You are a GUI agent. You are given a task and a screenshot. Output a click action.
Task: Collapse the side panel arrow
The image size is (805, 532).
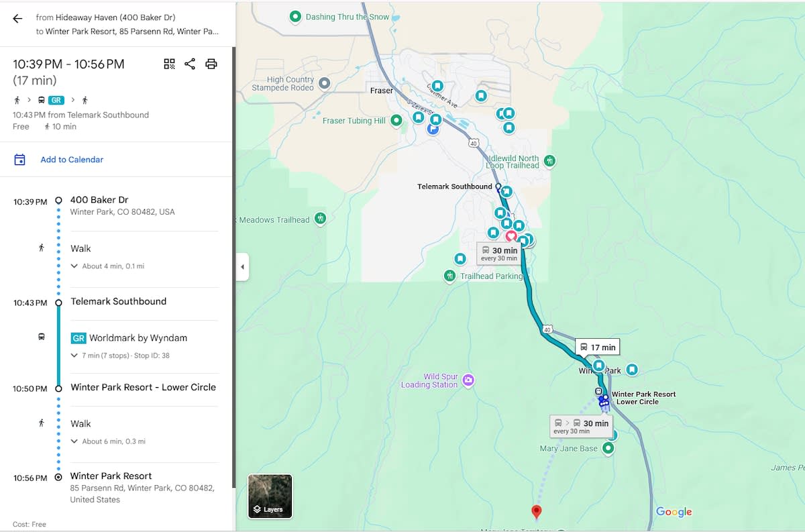click(242, 267)
